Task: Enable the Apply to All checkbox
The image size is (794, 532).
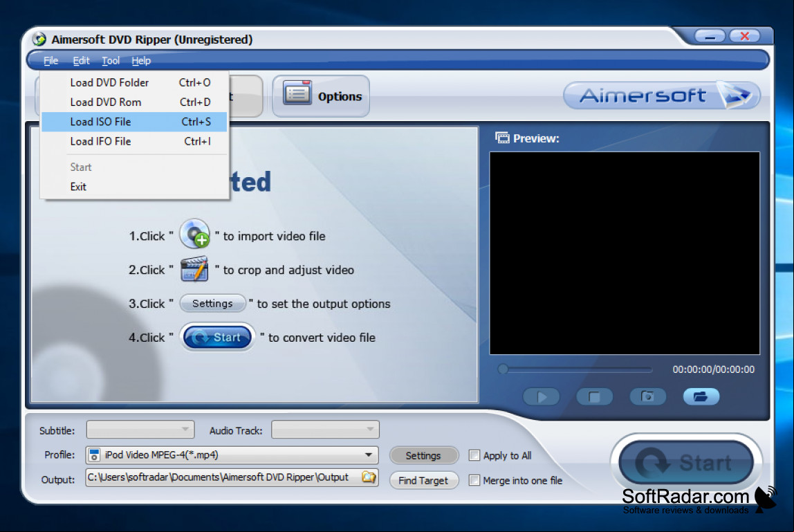Action: tap(474, 455)
